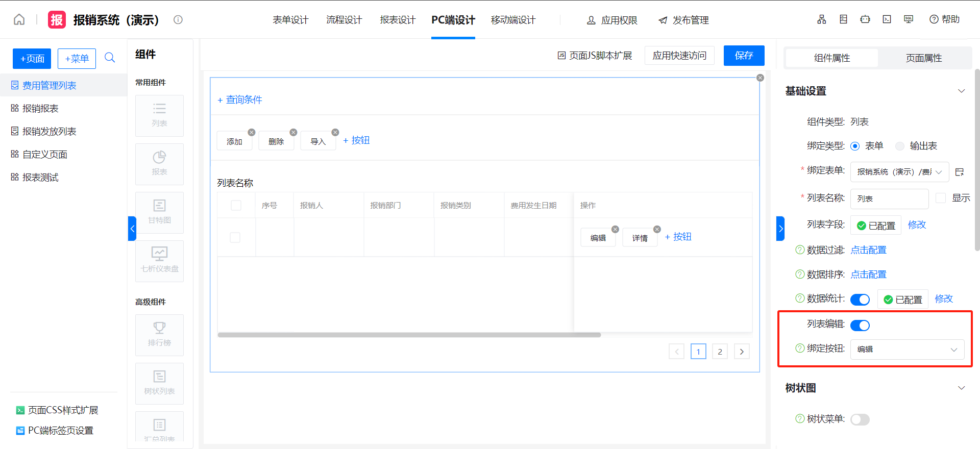Click the horizontal scrollbar under the table

tap(409, 335)
